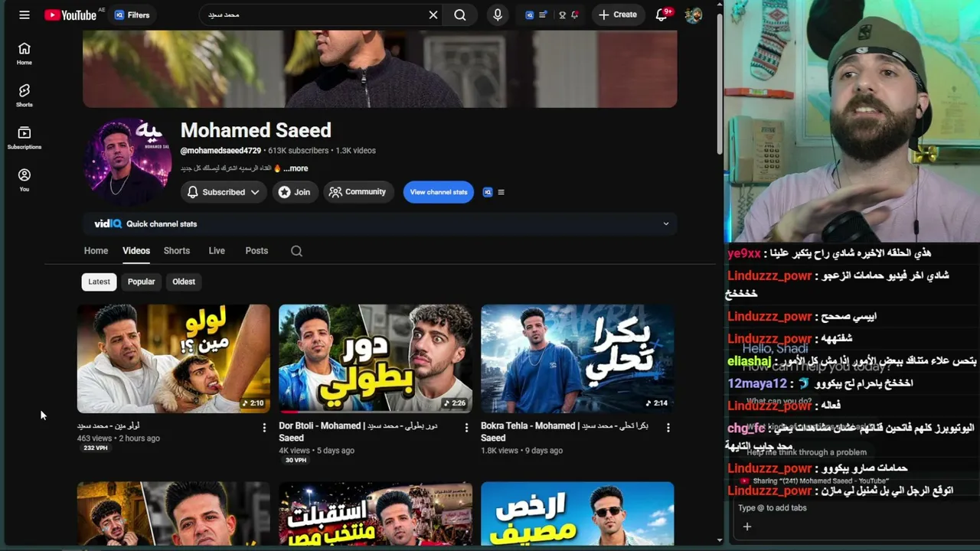Click the Dor Btoli video title
The image size is (980, 551).
(358, 432)
